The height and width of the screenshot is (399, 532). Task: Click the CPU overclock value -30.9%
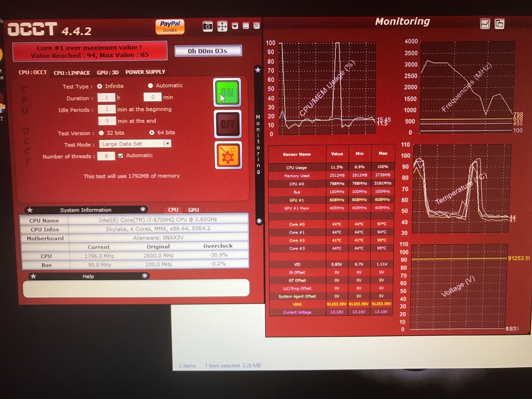point(218,255)
